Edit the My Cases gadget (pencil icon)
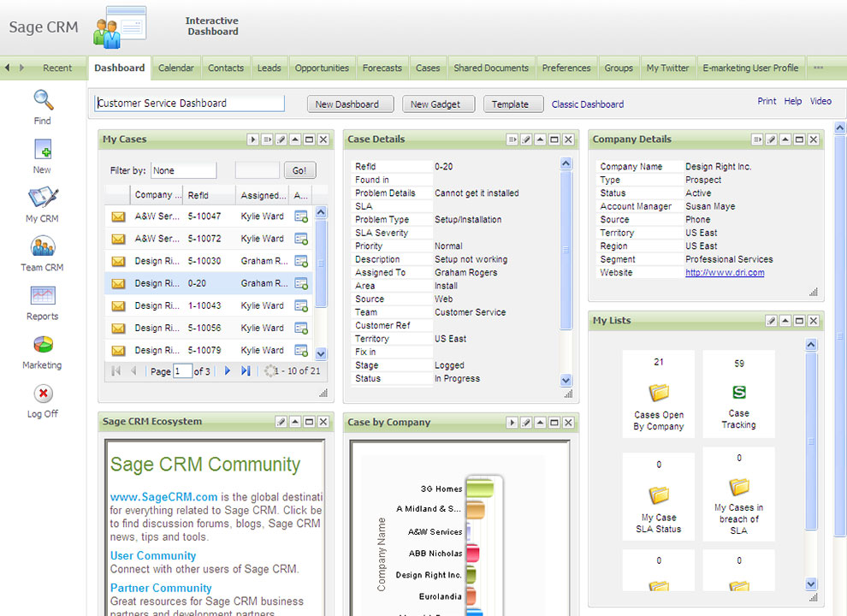This screenshot has height=616, width=847. click(x=281, y=139)
